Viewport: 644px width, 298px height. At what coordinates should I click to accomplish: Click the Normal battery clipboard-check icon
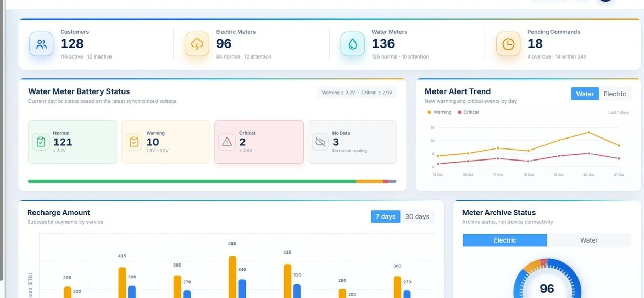pos(41,142)
